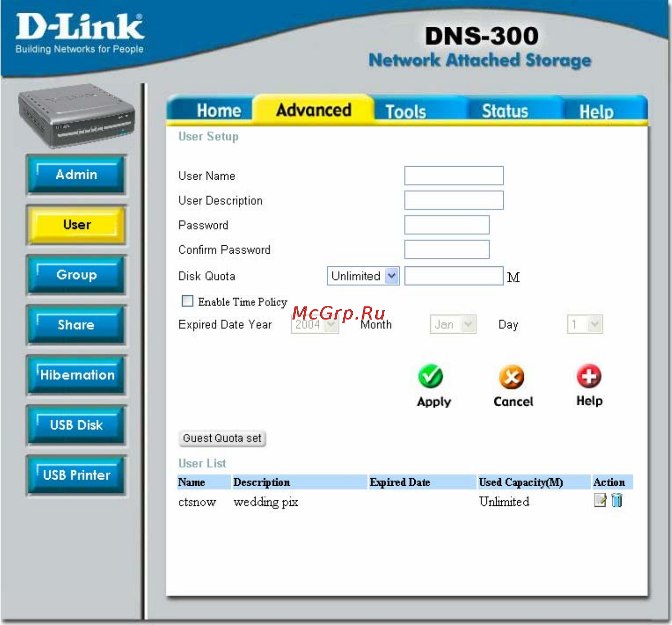The image size is (672, 625).
Task: Open the USB Disk page
Action: click(x=77, y=425)
